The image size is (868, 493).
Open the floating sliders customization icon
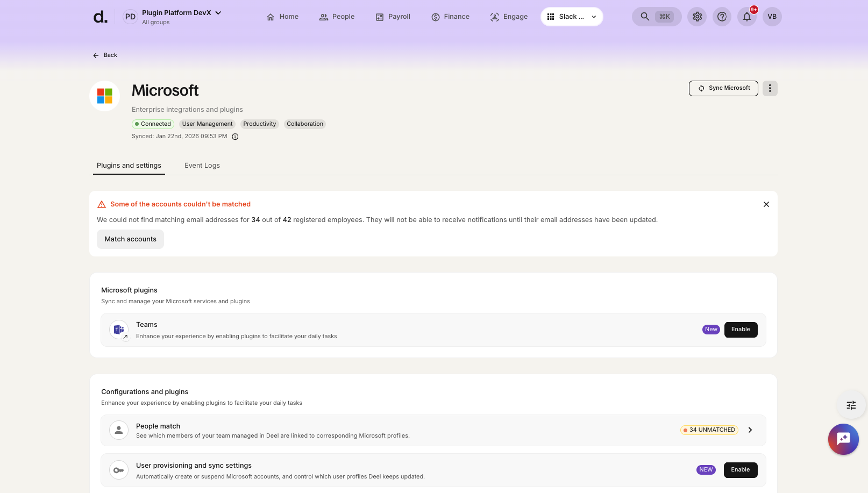pos(851,405)
